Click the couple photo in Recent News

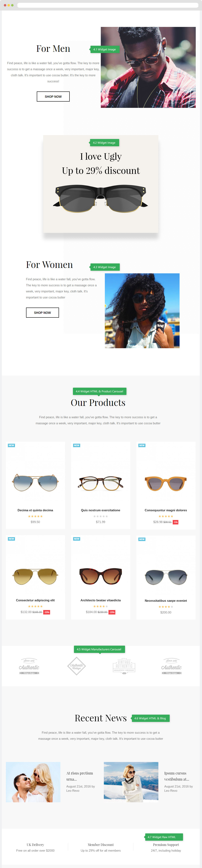pos(33,782)
